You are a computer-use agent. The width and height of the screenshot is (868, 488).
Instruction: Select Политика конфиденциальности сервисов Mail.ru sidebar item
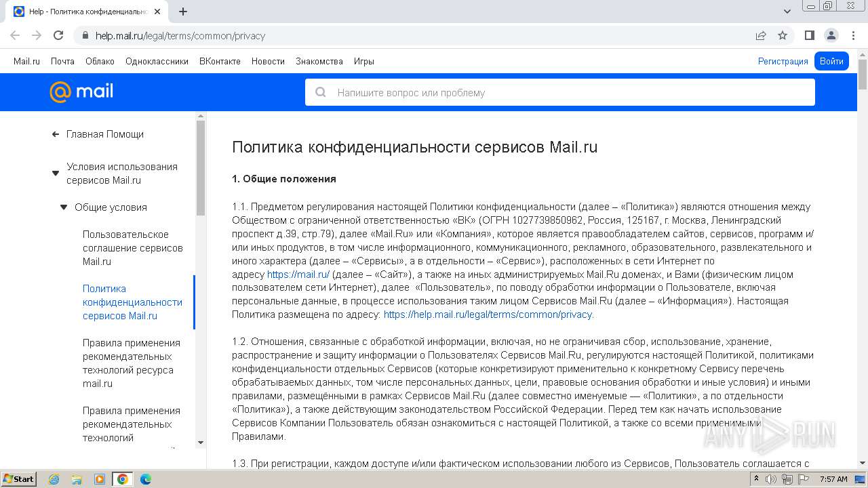pyautogui.click(x=132, y=302)
